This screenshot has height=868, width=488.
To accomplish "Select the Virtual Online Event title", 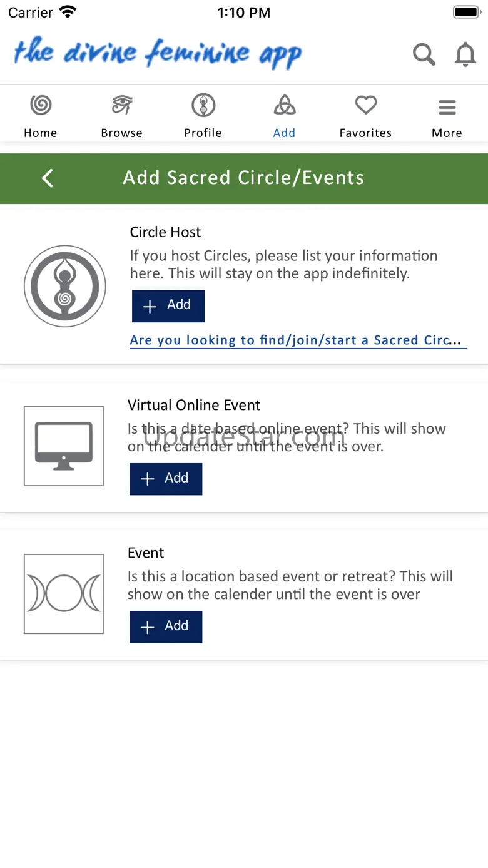I will (194, 405).
